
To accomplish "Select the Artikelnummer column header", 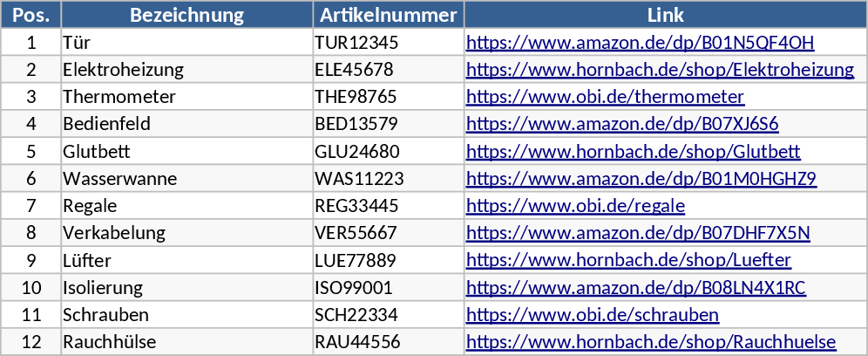I will [x=388, y=15].
